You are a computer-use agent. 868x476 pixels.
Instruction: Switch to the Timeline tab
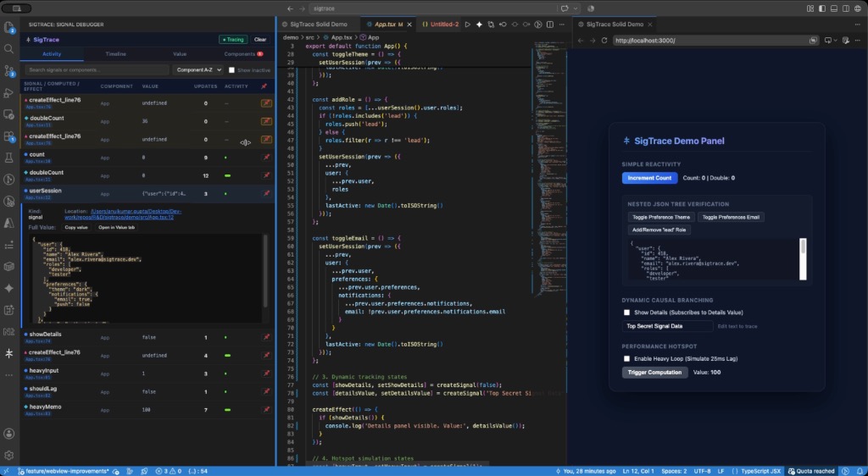pos(115,54)
